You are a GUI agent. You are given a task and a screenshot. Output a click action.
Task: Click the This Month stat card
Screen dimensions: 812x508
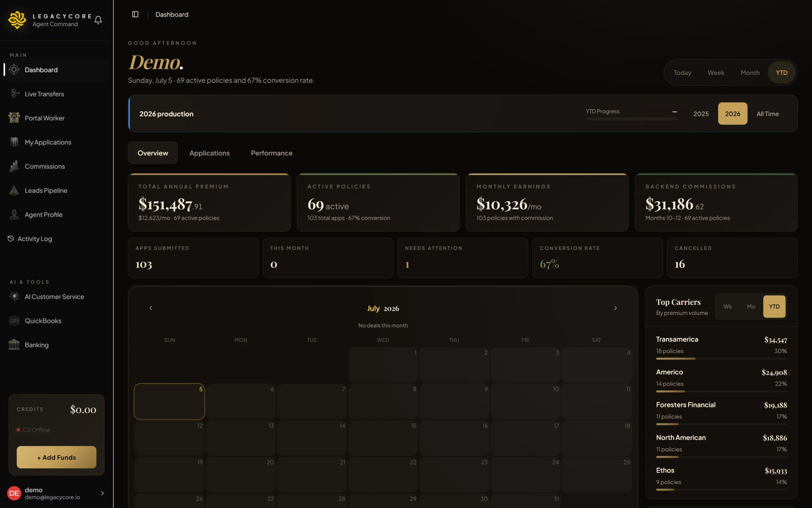328,258
